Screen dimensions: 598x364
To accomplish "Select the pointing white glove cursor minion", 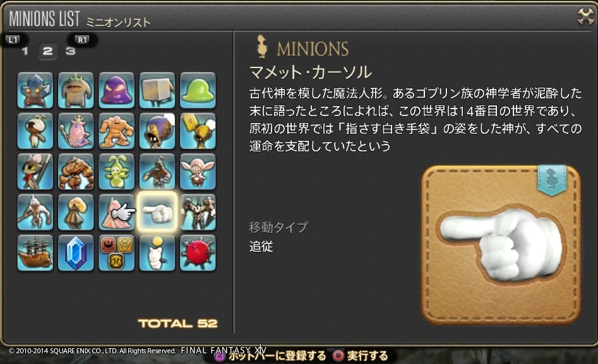I will [157, 213].
